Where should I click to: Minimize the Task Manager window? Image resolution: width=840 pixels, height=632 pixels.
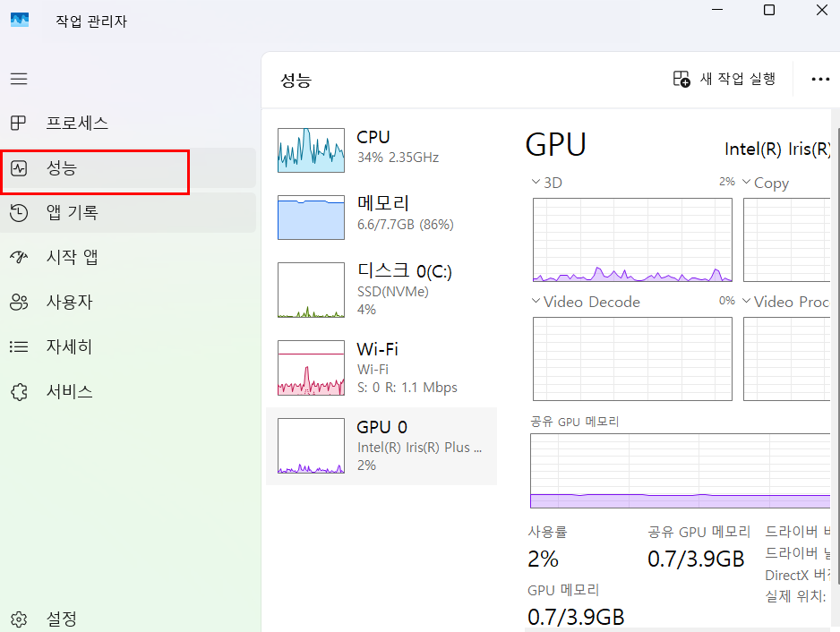click(717, 10)
